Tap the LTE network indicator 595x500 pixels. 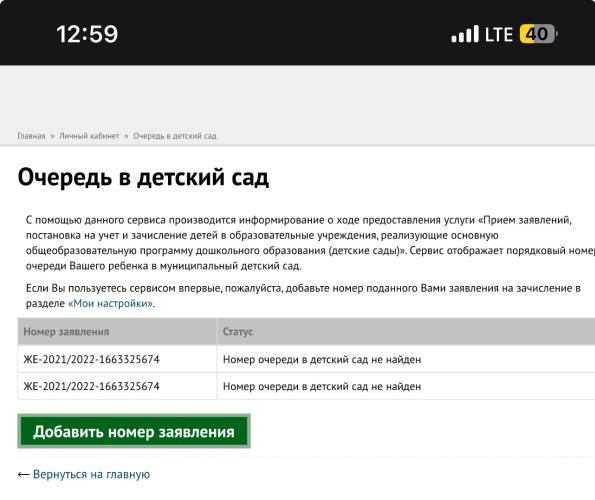(499, 34)
